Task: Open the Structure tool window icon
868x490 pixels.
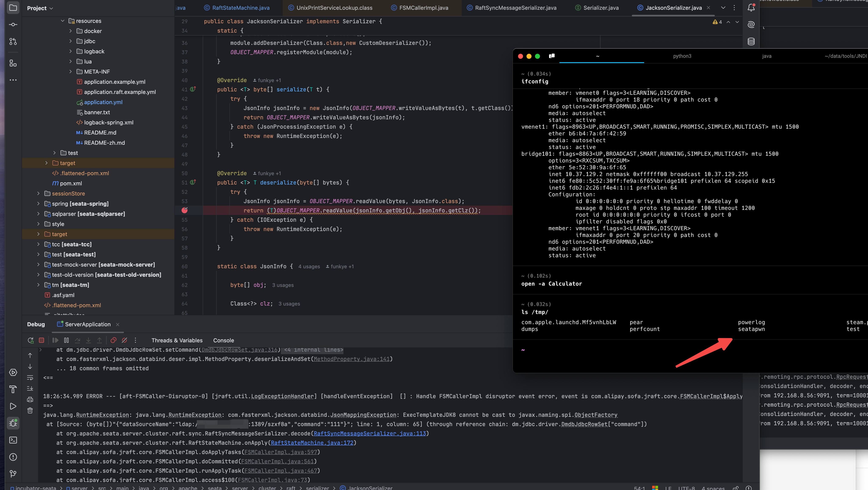Action: click(13, 63)
